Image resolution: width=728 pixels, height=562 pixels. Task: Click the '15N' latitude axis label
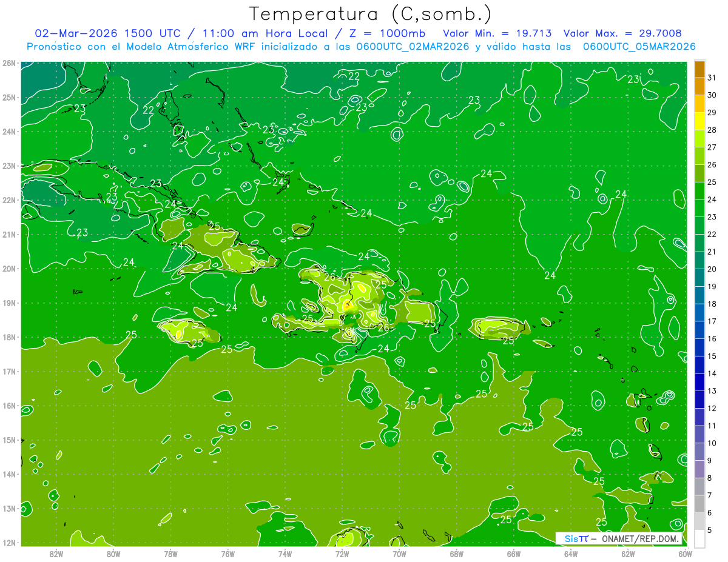9,440
